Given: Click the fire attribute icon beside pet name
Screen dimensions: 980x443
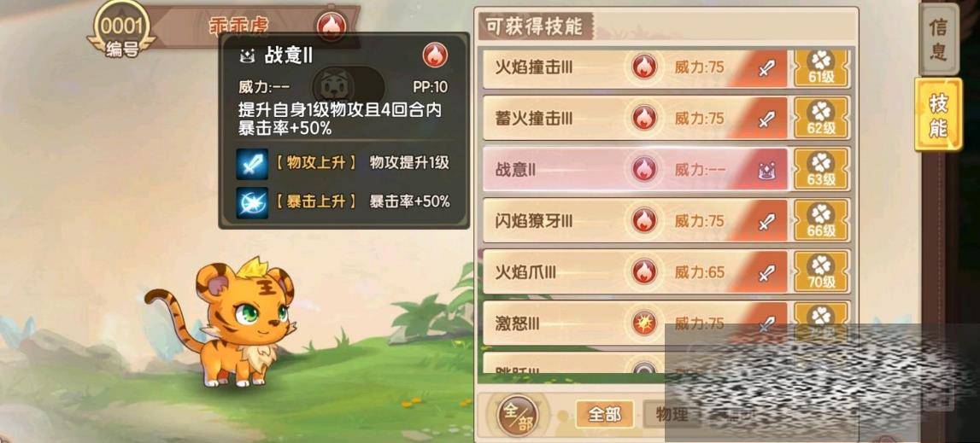Looking at the screenshot, I should click(x=331, y=26).
